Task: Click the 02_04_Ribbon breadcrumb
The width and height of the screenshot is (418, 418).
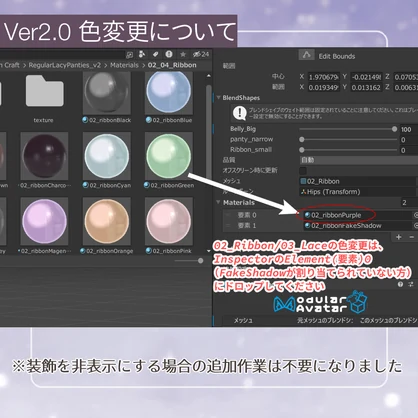Action: [x=172, y=65]
